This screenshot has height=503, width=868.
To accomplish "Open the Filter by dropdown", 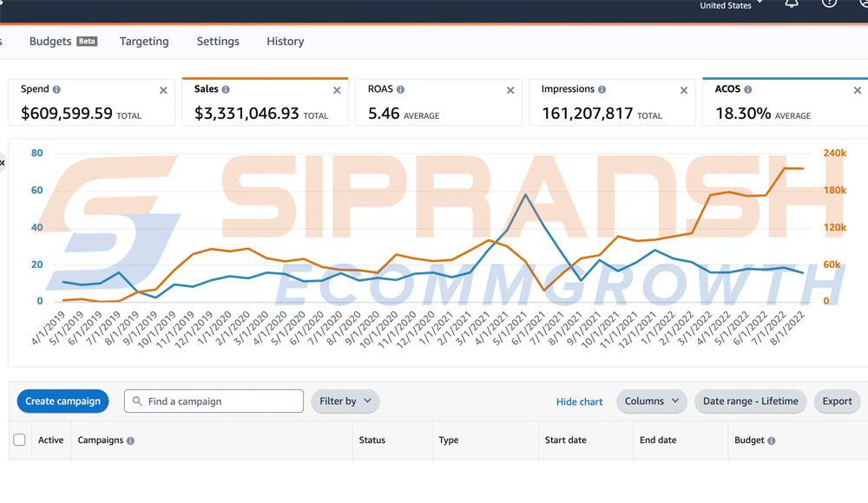I will (345, 402).
